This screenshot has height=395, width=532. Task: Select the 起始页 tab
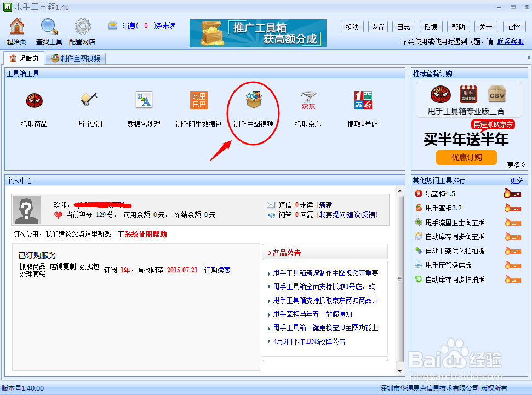pos(25,57)
